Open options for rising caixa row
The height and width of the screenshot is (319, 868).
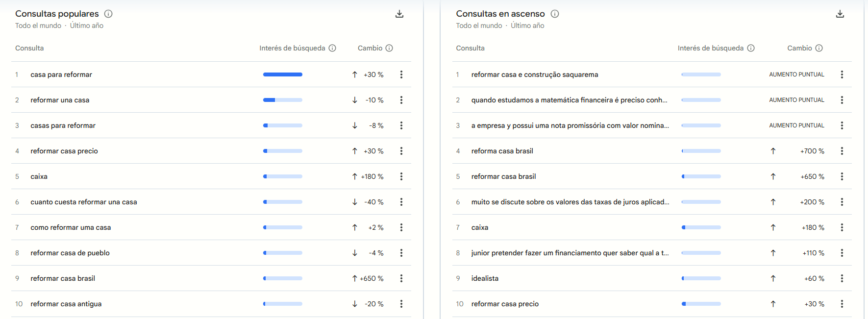click(x=842, y=227)
